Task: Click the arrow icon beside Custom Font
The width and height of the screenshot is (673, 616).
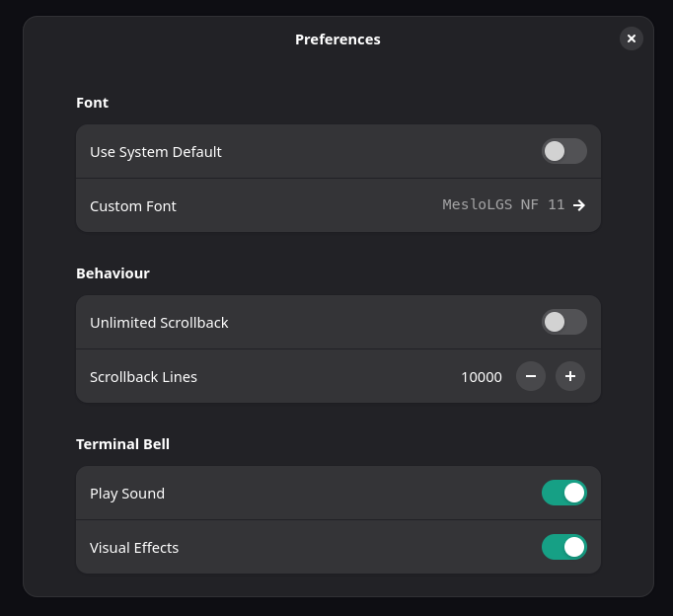Action: 579,205
